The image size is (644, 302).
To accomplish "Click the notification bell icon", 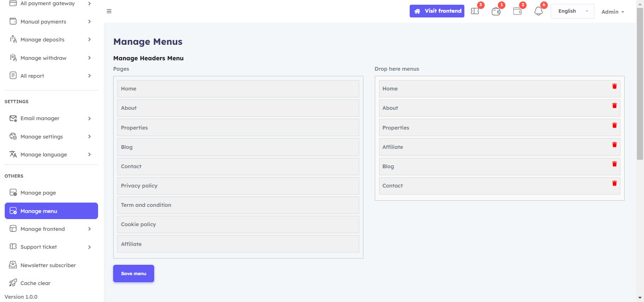I will pyautogui.click(x=538, y=11).
